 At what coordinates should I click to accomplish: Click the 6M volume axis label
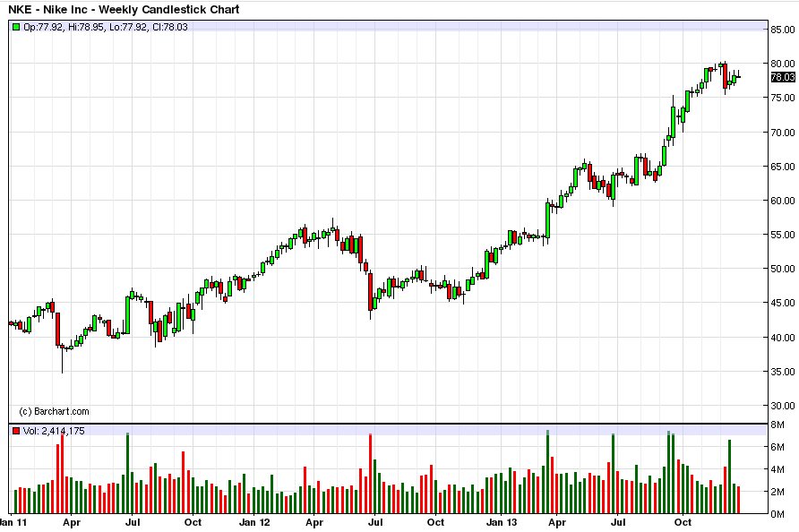(x=778, y=447)
